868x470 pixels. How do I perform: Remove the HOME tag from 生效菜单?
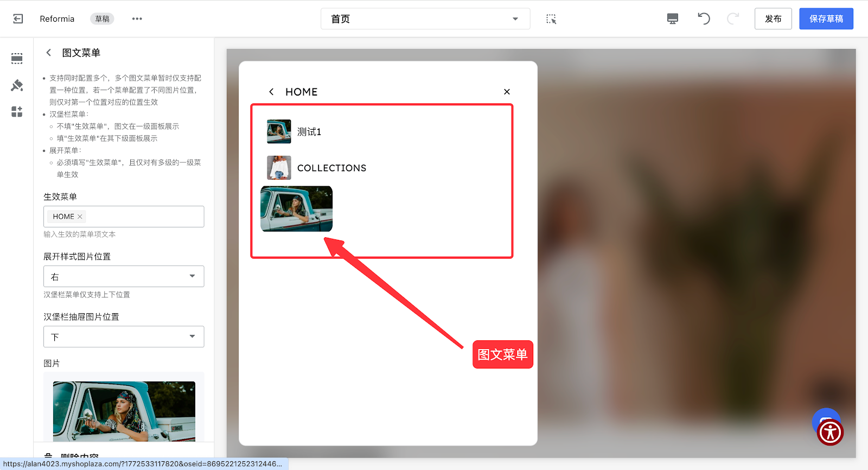pos(80,217)
